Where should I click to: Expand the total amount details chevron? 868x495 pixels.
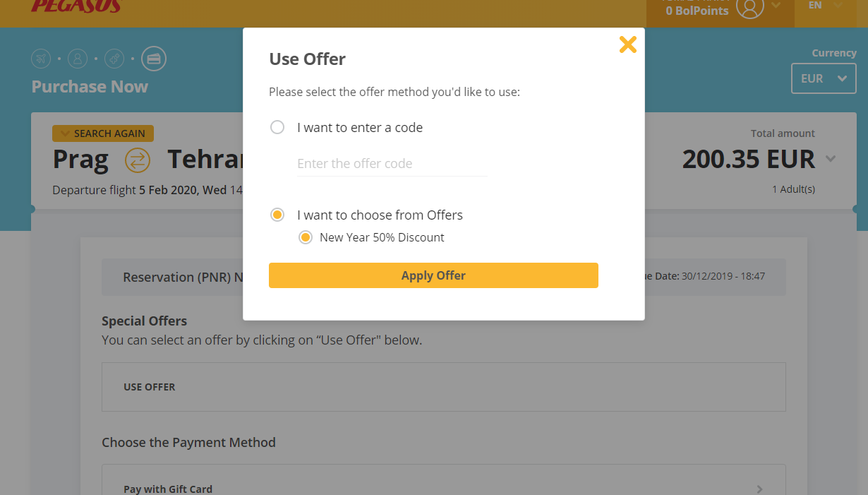pyautogui.click(x=831, y=159)
